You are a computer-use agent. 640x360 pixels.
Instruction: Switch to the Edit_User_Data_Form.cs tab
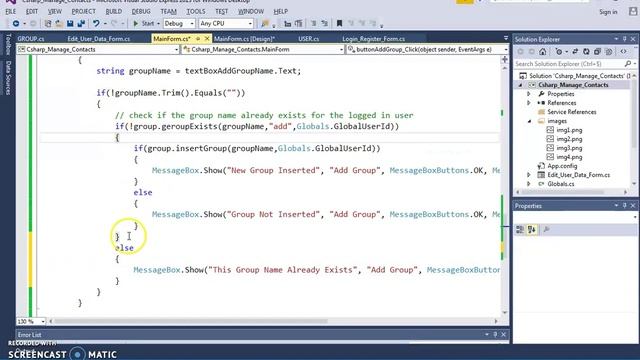(x=98, y=39)
